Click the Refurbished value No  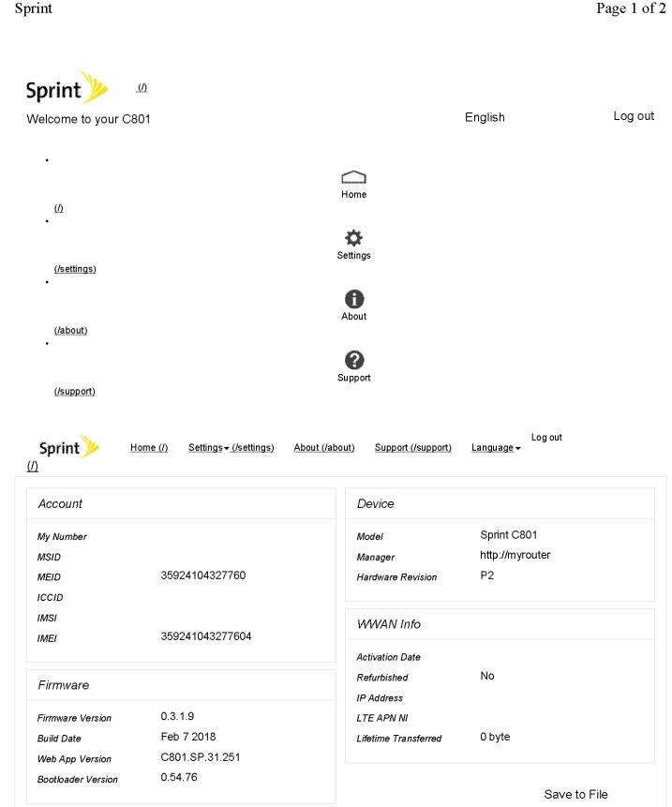[487, 676]
